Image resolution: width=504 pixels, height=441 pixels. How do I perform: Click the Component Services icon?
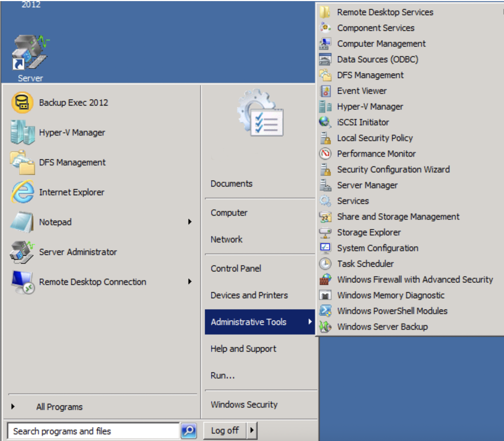click(x=325, y=28)
